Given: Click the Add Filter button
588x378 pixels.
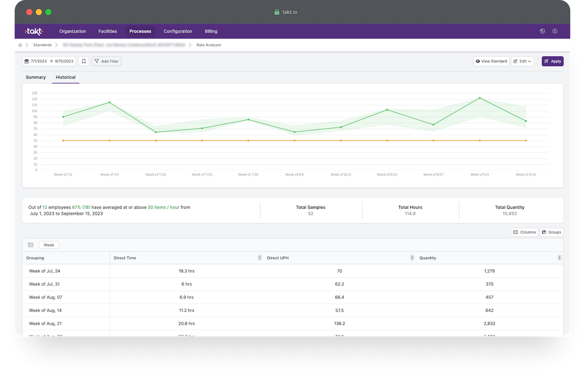Looking at the screenshot, I should click(106, 61).
